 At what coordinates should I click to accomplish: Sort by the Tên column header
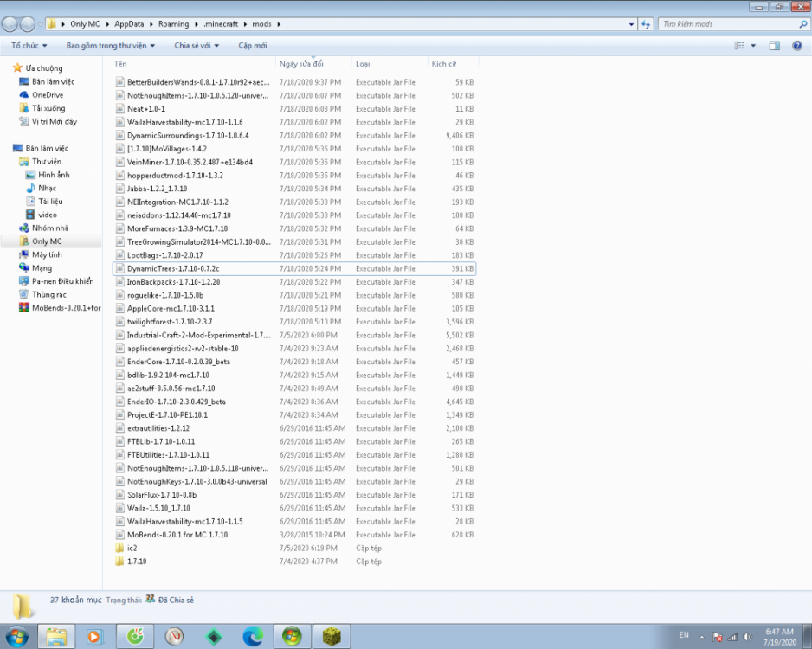click(194, 64)
